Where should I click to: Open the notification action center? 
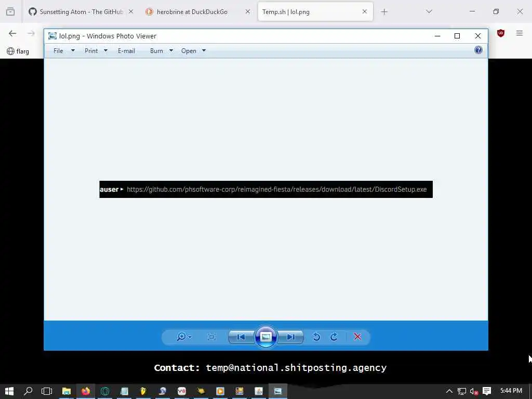487,391
